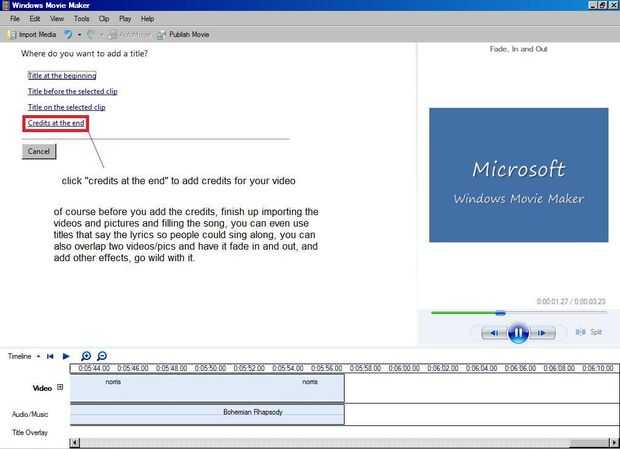Click the timeline horizontal scrollbar thumb
Viewport: 620px width, 449px height.
tap(589, 442)
